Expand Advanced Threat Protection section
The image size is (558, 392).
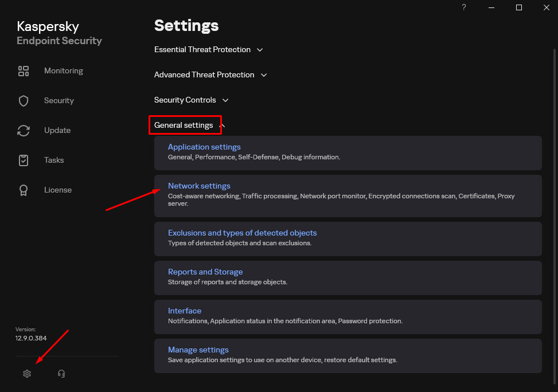pos(210,75)
